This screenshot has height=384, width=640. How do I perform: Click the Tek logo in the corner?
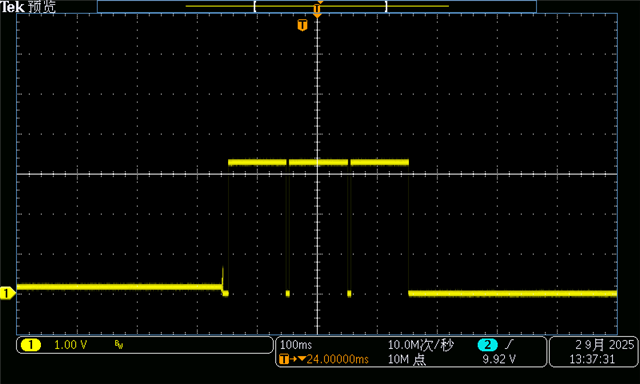pyautogui.click(x=13, y=7)
